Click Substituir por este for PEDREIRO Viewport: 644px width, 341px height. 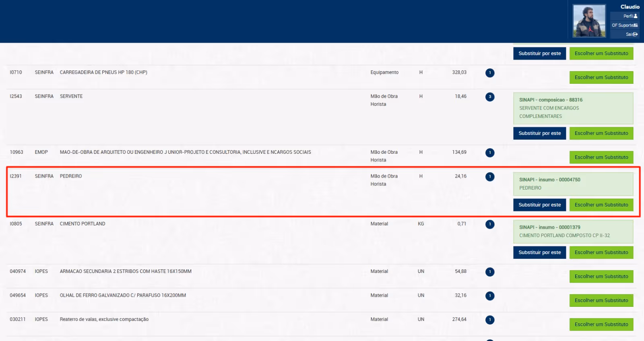[540, 205]
